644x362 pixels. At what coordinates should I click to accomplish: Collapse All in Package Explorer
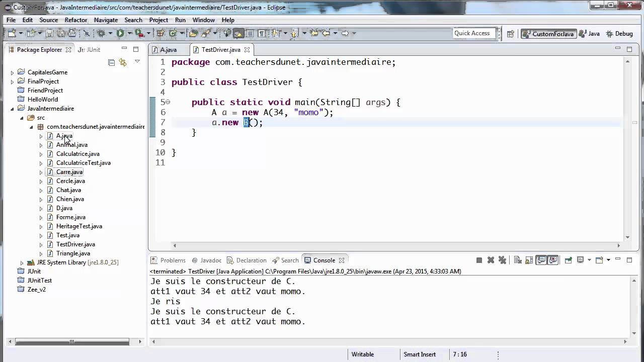(x=112, y=62)
